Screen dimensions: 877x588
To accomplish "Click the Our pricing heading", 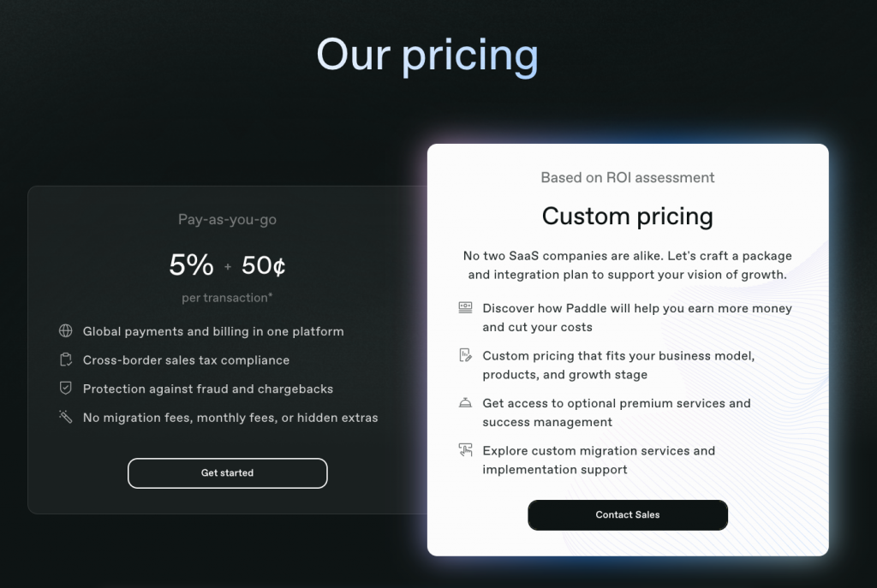I will pyautogui.click(x=427, y=56).
